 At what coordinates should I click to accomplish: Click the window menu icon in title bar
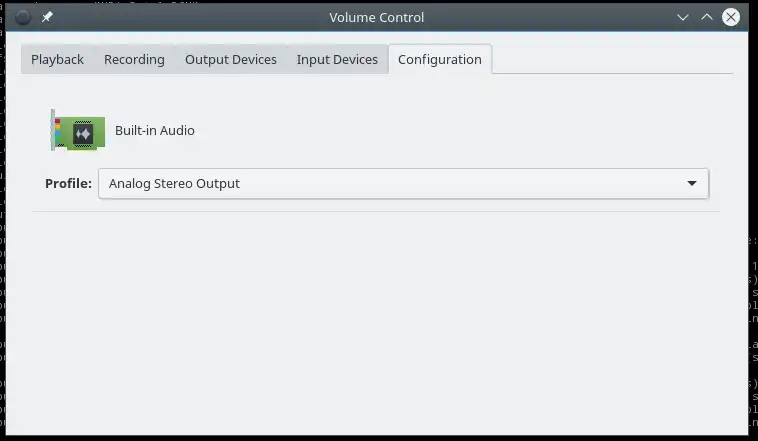(23, 17)
